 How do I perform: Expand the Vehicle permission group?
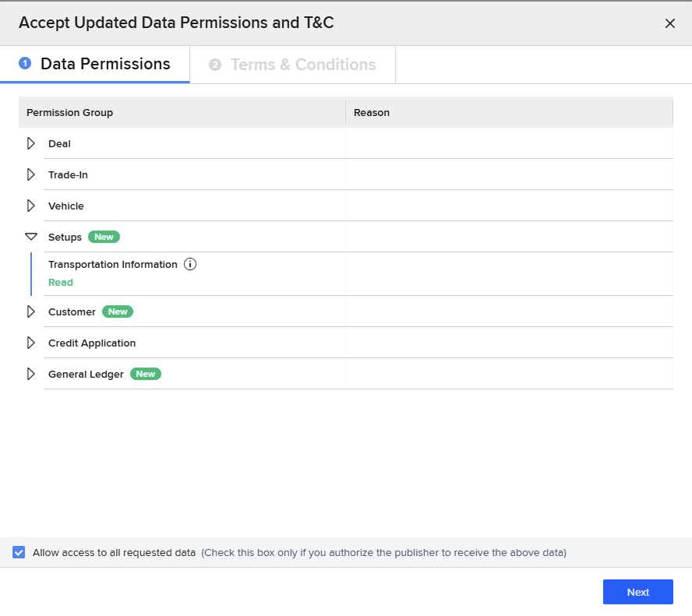(x=31, y=206)
